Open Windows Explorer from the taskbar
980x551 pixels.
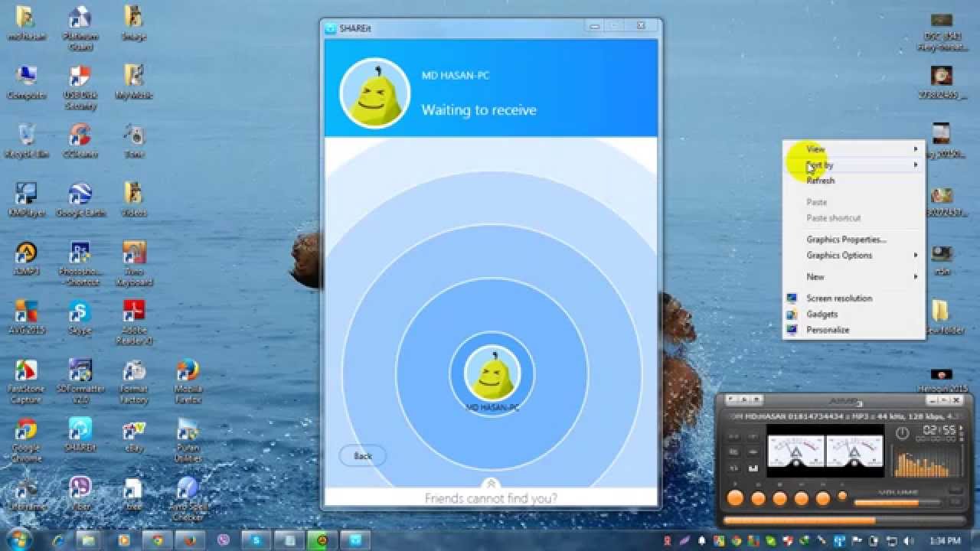[x=89, y=540]
